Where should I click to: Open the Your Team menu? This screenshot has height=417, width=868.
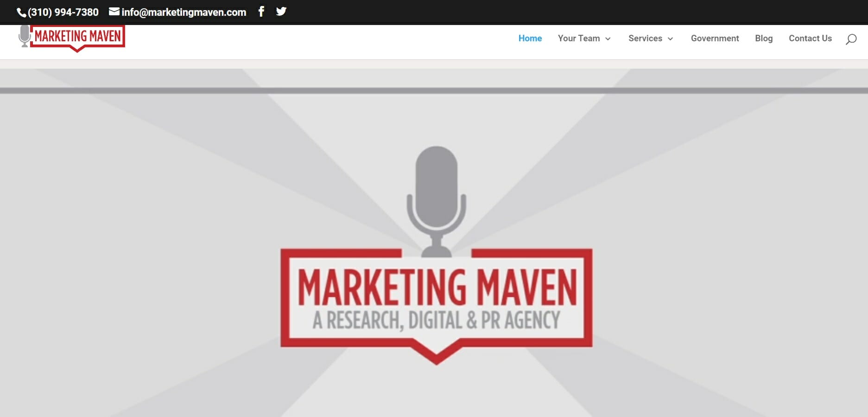click(579, 38)
